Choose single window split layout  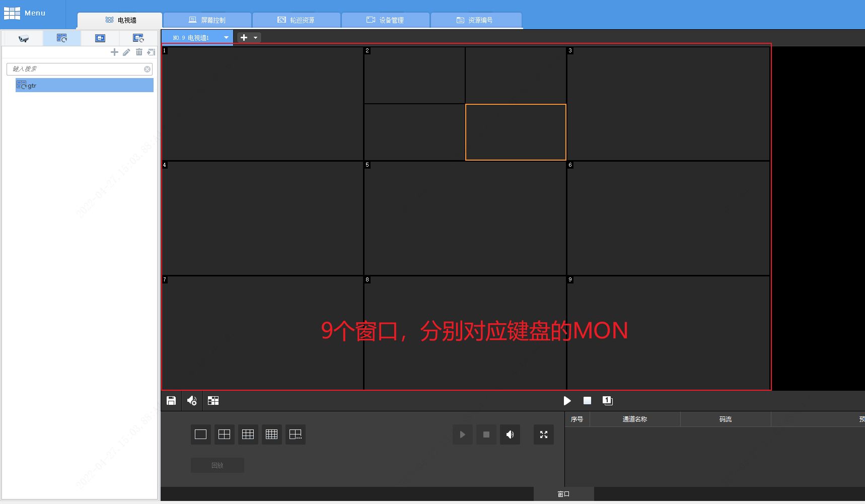point(200,435)
